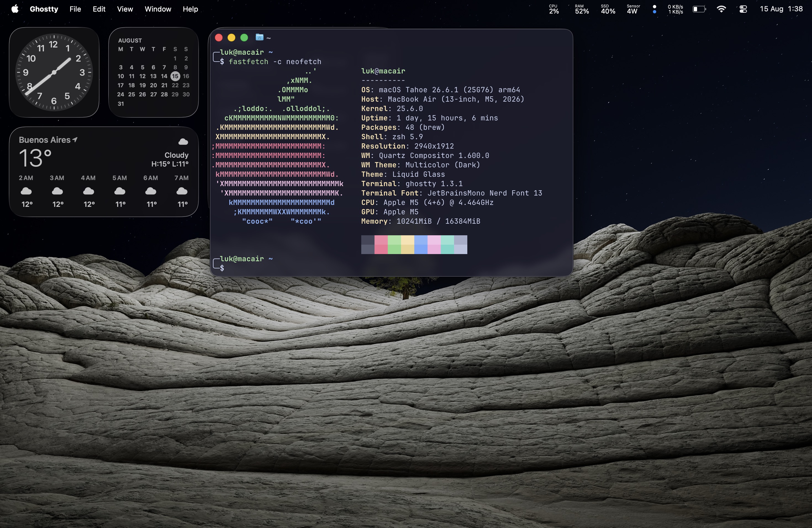Screen dimensions: 812x528
Task: Click the blue terminal color block
Action: [x=421, y=245]
